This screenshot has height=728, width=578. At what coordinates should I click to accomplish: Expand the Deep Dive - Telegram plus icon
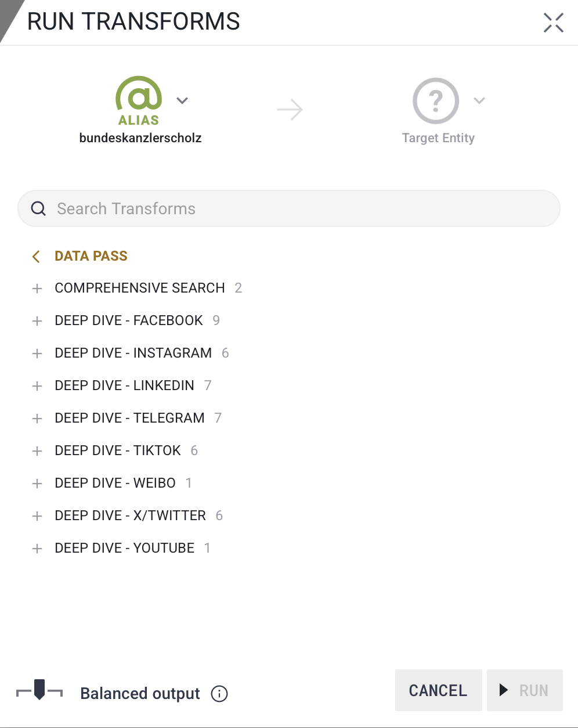[37, 419]
